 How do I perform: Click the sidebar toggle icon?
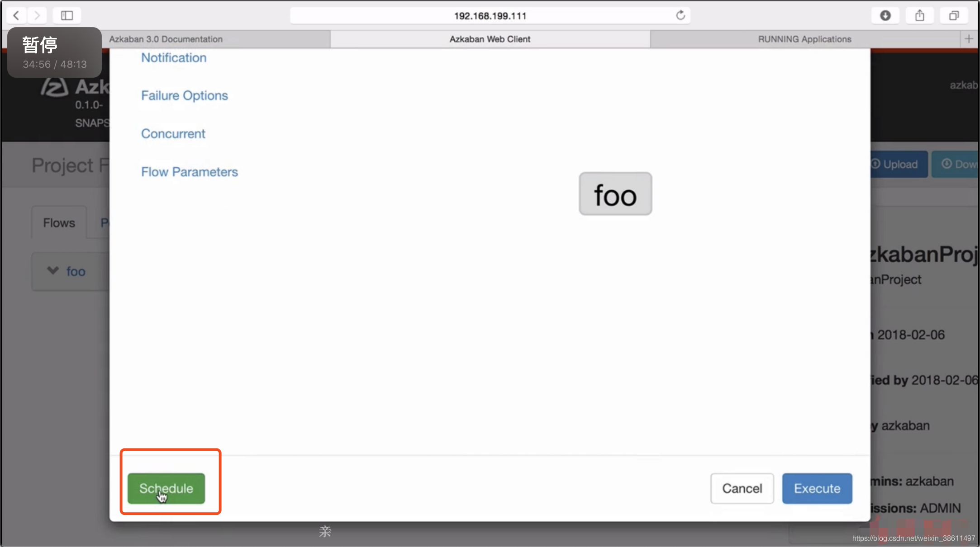(67, 15)
